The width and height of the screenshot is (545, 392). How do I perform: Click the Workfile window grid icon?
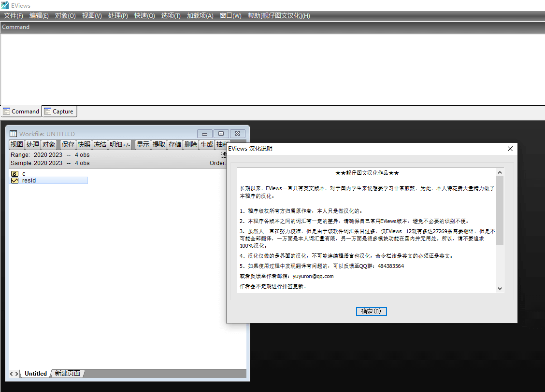point(13,134)
